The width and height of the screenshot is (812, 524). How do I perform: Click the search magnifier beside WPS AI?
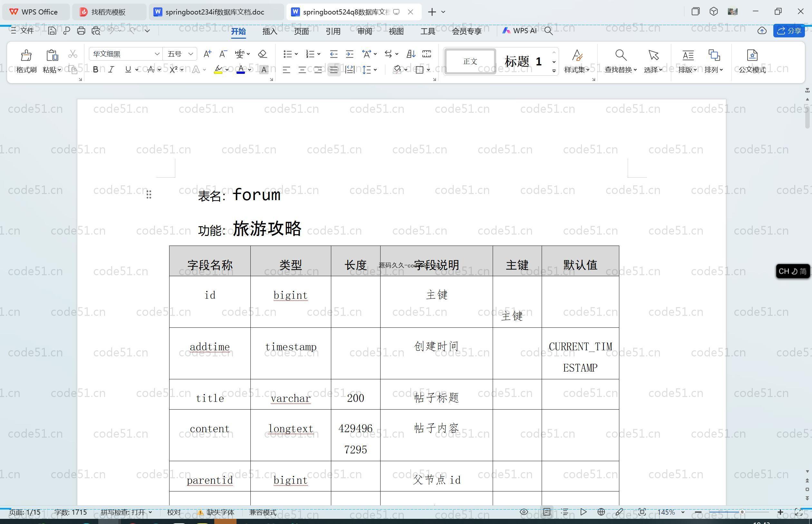point(548,31)
